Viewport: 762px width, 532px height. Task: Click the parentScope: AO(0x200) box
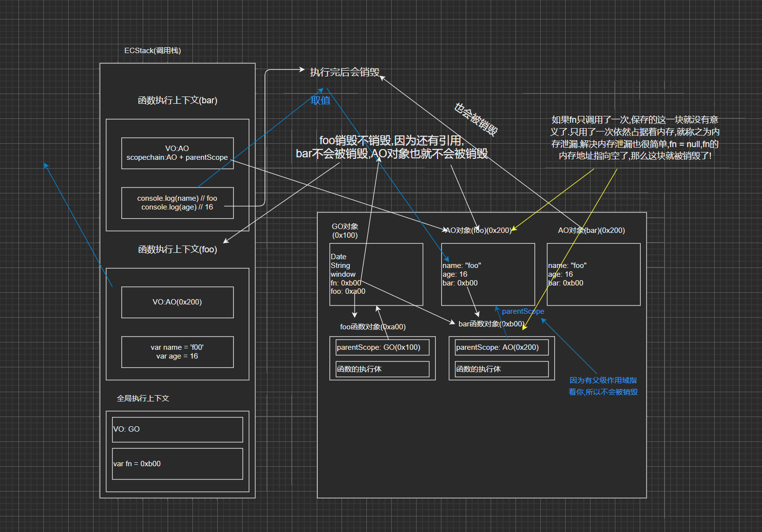501,347
